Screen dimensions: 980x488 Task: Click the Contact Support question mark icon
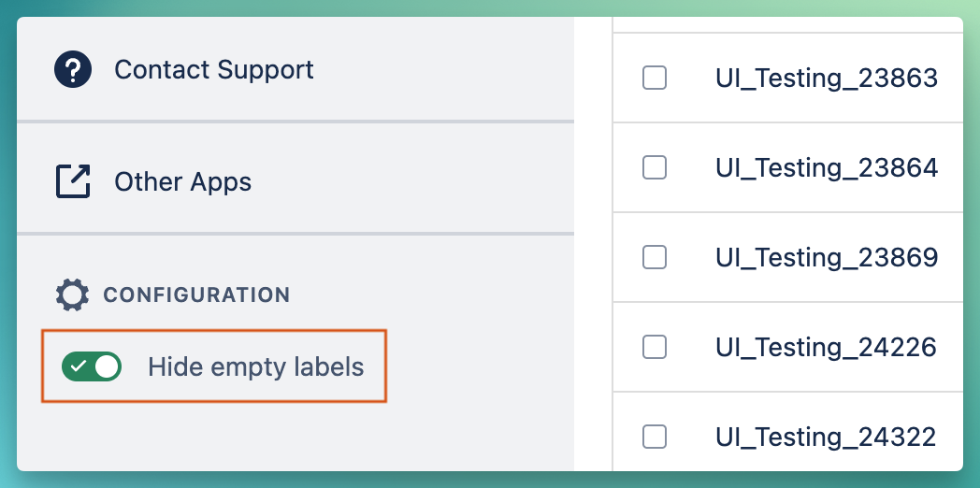click(73, 70)
